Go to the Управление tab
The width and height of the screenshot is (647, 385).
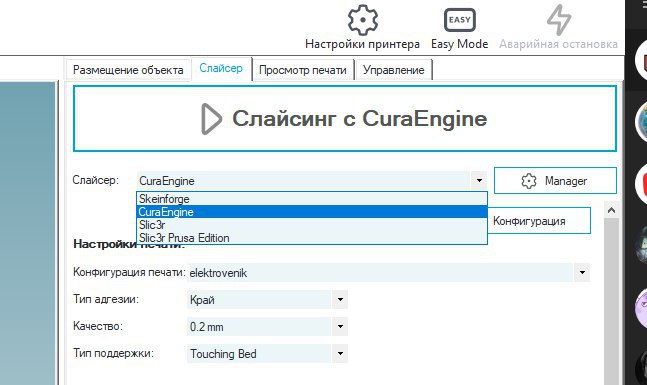(x=394, y=70)
